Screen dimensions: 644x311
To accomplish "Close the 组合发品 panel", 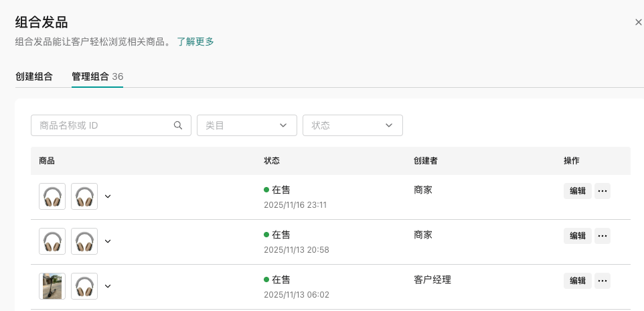I will pos(638,22).
